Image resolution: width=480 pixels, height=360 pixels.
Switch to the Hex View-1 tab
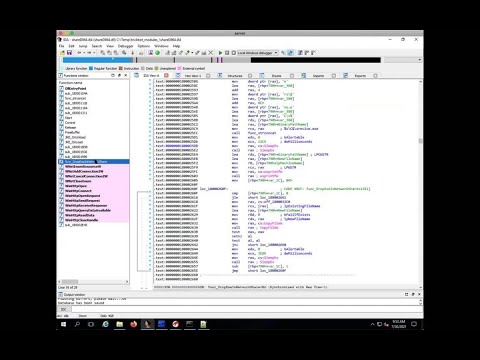(x=193, y=76)
